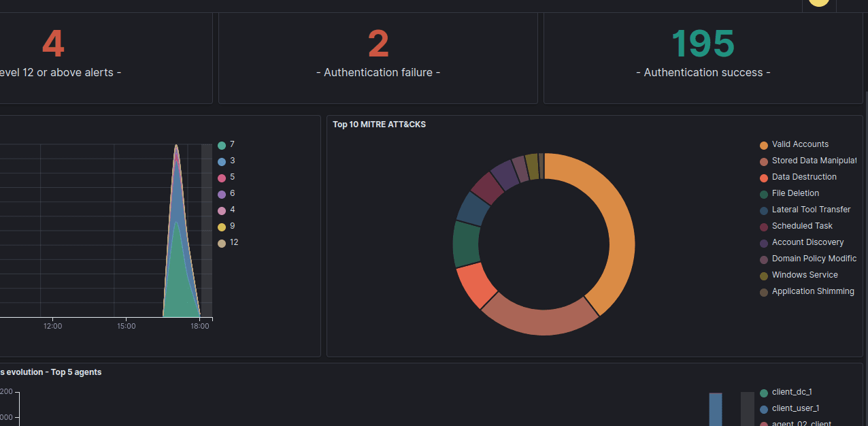
Task: Click the Windows Service legend marker
Action: 763,275
